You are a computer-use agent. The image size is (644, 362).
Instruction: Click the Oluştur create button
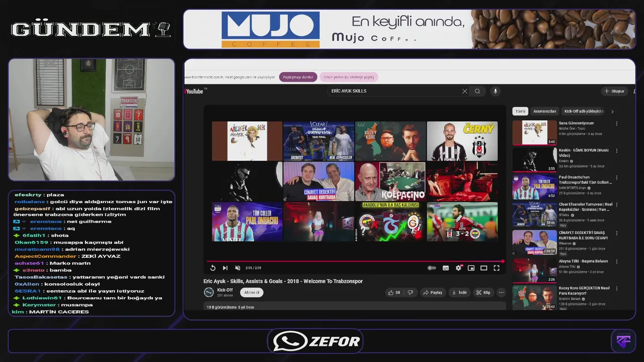[x=614, y=91]
